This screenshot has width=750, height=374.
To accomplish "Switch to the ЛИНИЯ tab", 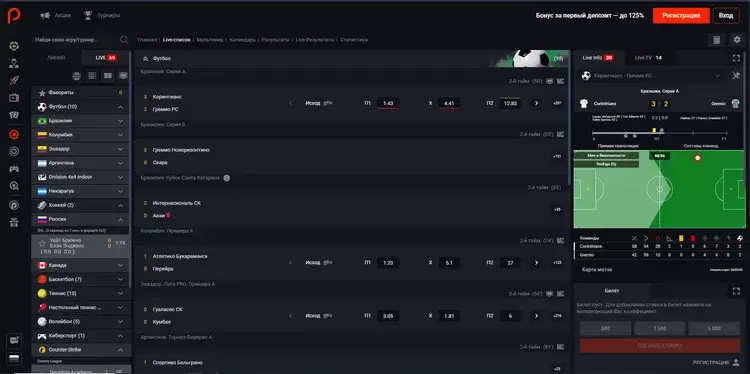I will coord(56,58).
